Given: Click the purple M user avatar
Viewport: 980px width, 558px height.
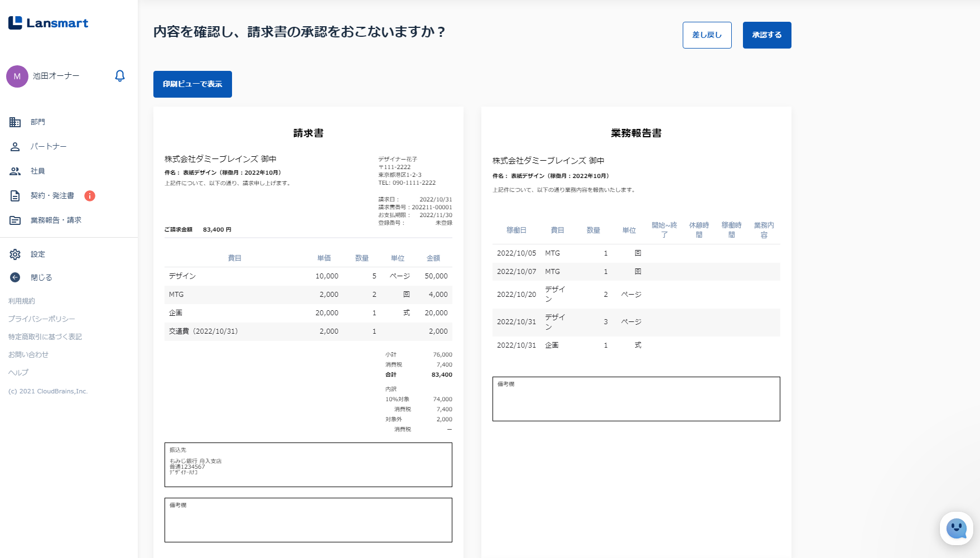Looking at the screenshot, I should pyautogui.click(x=17, y=76).
